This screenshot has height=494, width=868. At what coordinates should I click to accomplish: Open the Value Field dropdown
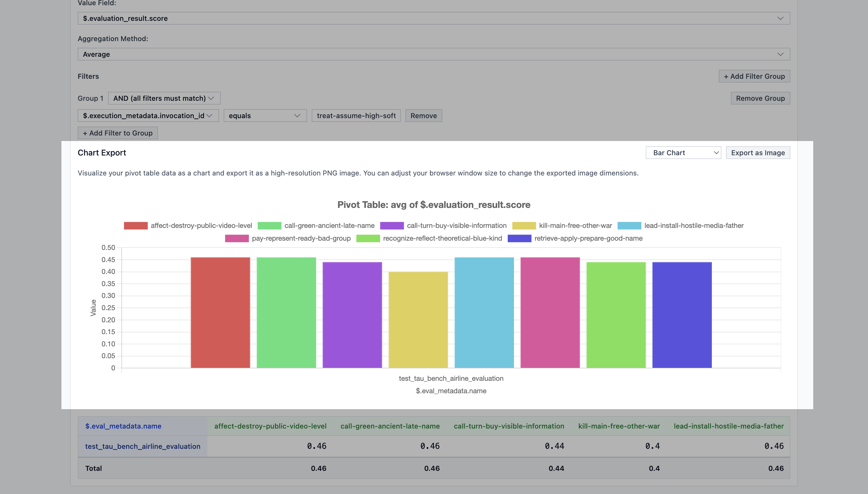(433, 18)
